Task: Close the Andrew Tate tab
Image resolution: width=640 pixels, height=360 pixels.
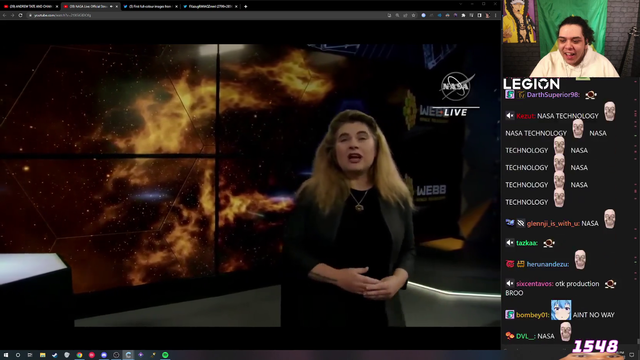Action: pos(57,7)
